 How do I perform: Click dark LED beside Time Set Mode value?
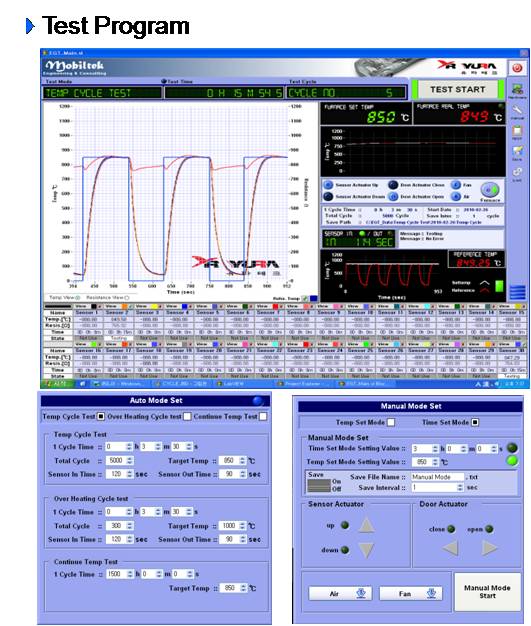click(x=512, y=448)
